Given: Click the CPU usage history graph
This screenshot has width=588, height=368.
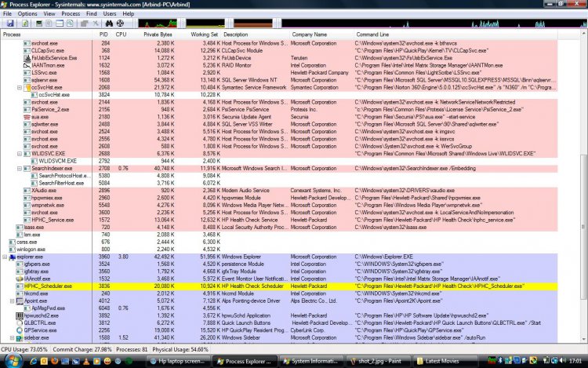Looking at the screenshot, I should [158, 24].
